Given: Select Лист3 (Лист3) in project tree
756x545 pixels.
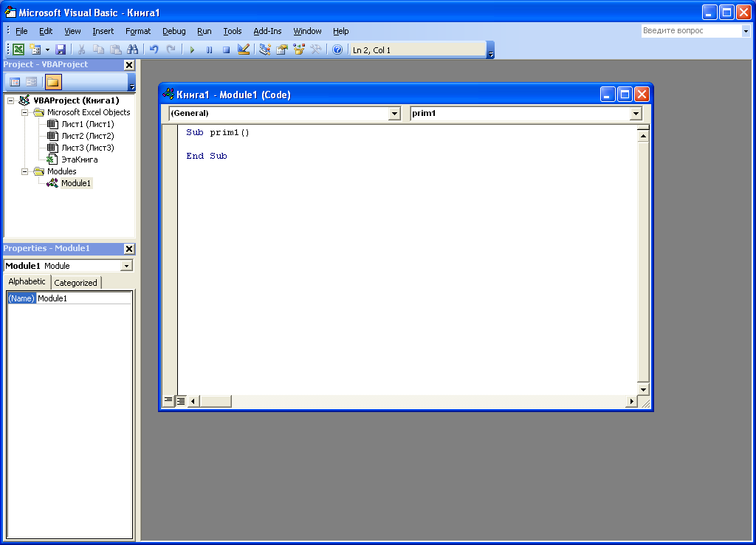Looking at the screenshot, I should click(x=88, y=148).
